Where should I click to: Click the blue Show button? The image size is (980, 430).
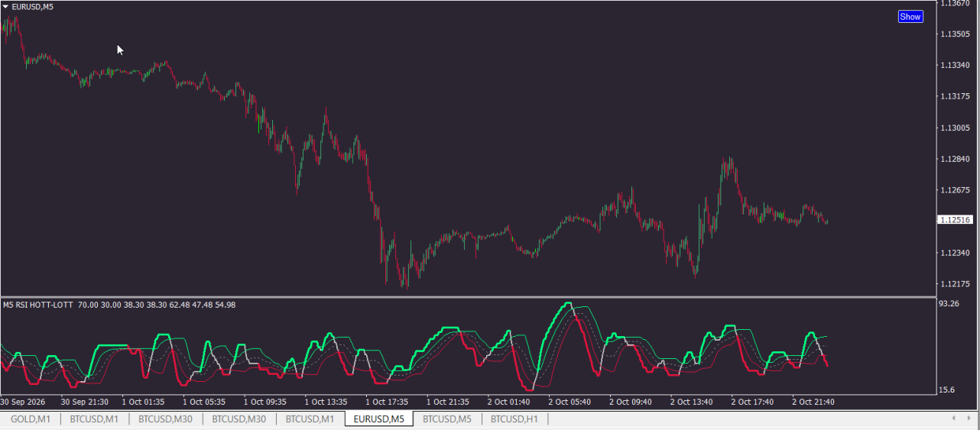[910, 17]
